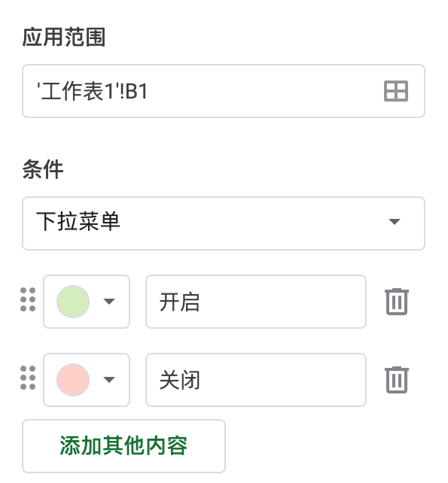The image size is (448, 483).
Task: Click the drag handle beside 关闭 row
Action: pyautogui.click(x=28, y=378)
